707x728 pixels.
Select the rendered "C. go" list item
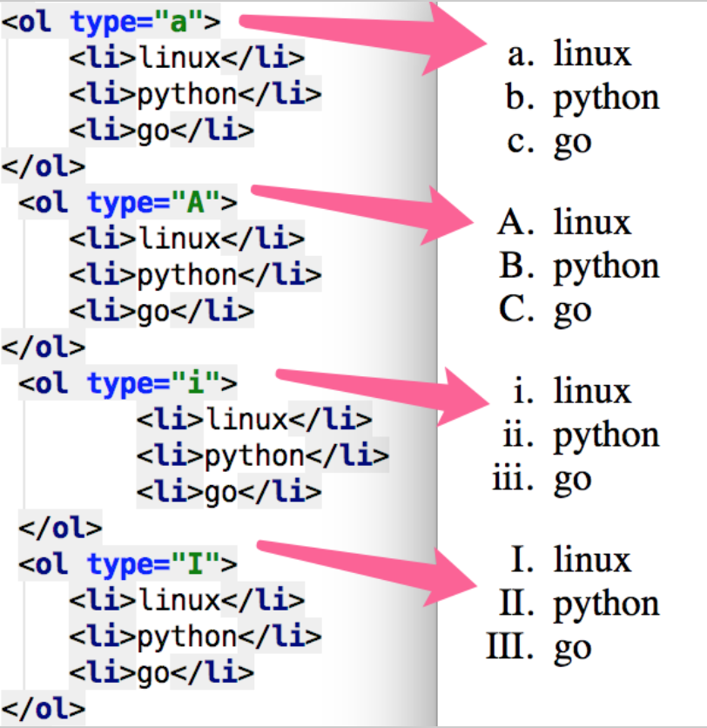click(545, 310)
